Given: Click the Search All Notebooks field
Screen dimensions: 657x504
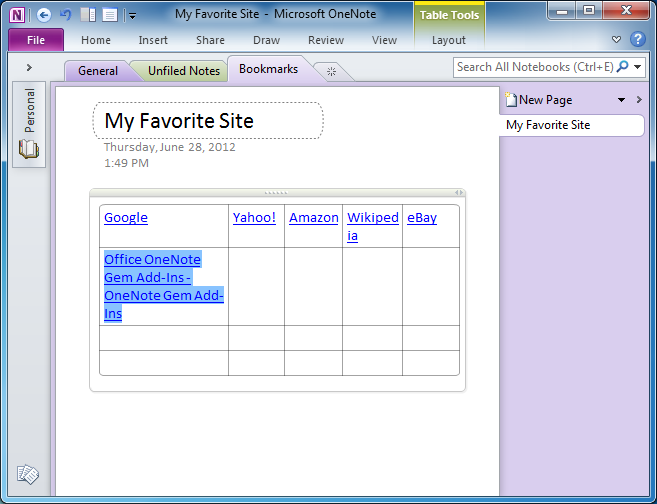Looking at the screenshot, I should 535,67.
